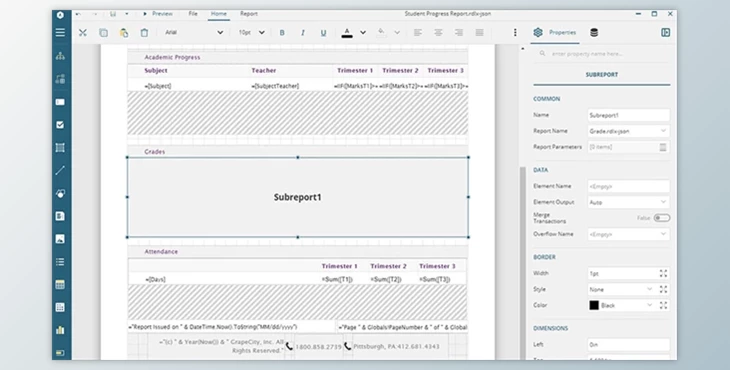Select the Image tool in left sidebar

60,239
